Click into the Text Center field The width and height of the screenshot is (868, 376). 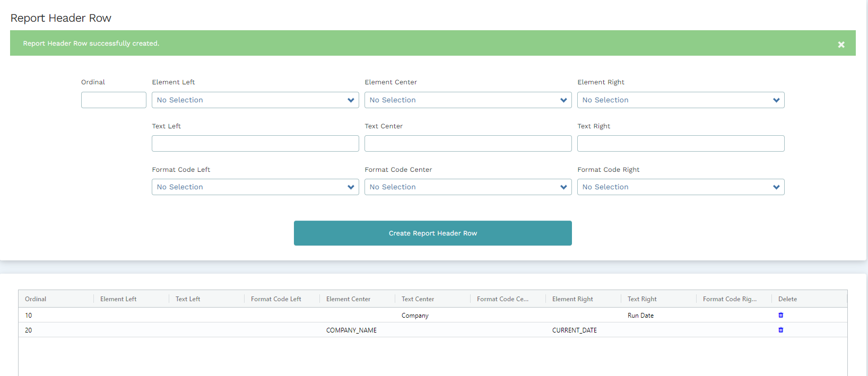click(x=468, y=144)
